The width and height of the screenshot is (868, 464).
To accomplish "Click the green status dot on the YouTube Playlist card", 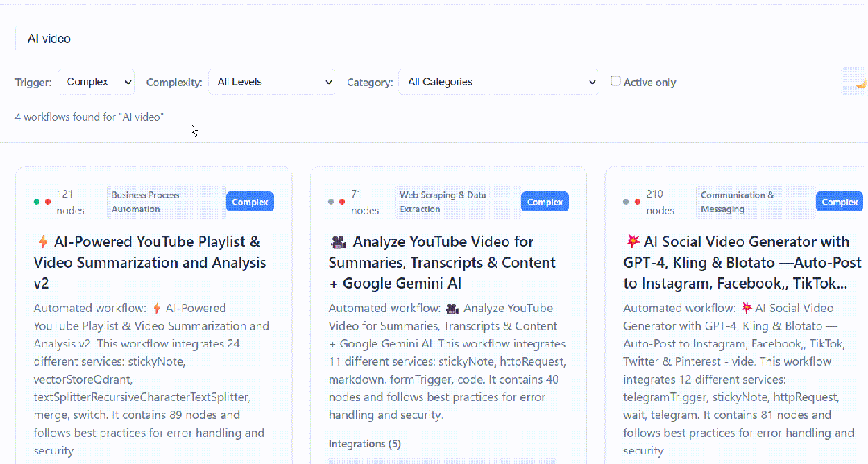I will tap(36, 202).
